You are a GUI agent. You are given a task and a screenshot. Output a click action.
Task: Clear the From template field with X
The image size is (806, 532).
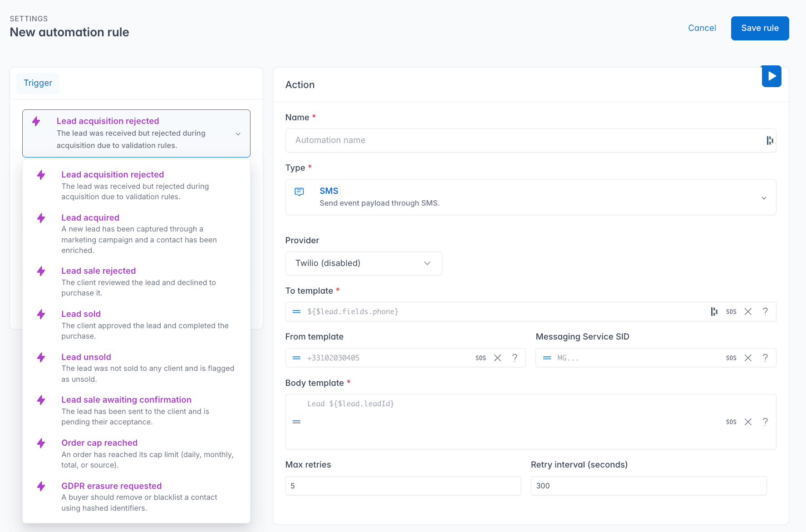coord(497,358)
